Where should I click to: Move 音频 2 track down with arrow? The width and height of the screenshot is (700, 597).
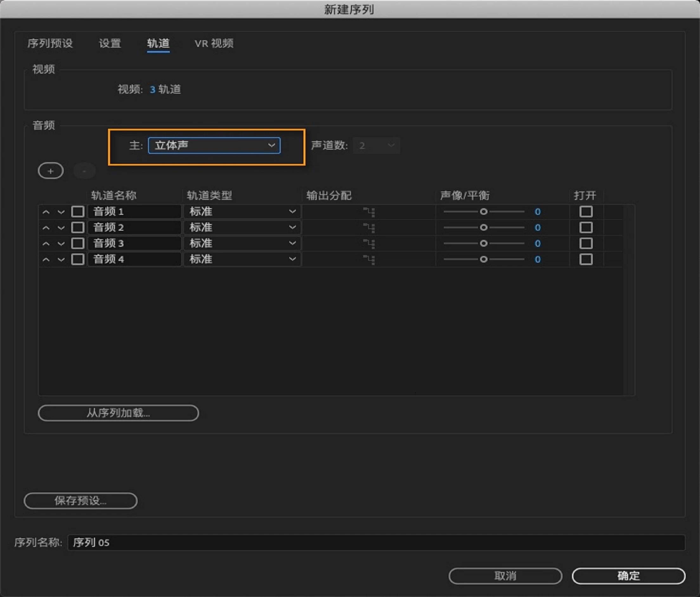coord(61,228)
